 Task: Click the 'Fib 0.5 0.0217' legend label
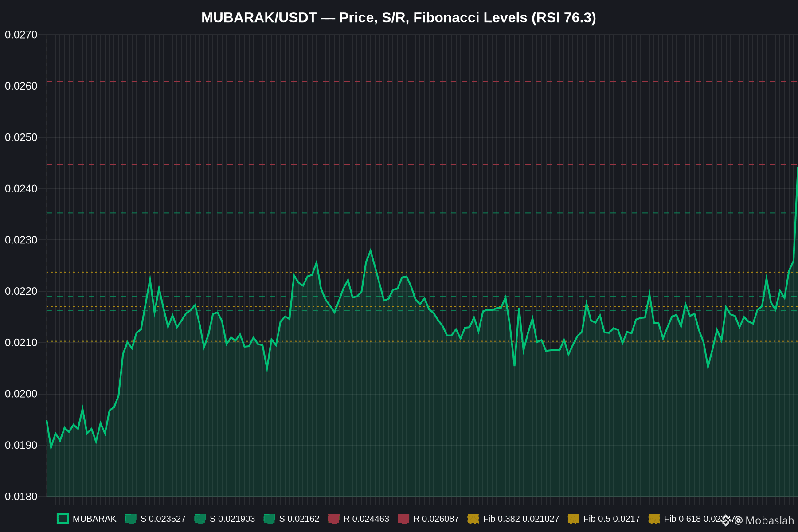612,519
